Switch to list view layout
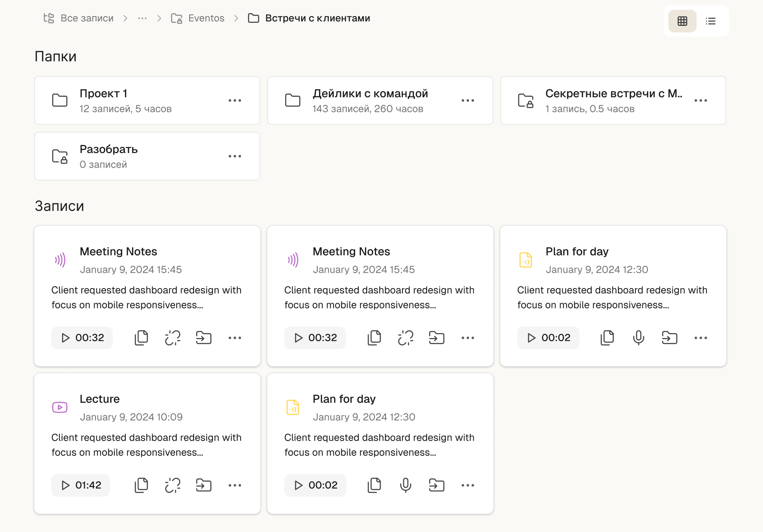Viewport: 763px width, 532px height. [710, 21]
